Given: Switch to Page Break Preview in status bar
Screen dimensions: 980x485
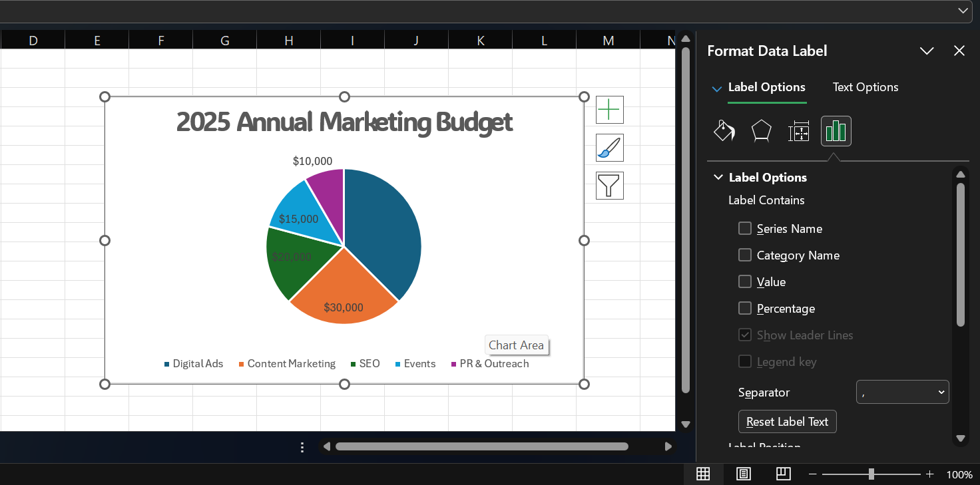Looking at the screenshot, I should (x=784, y=474).
